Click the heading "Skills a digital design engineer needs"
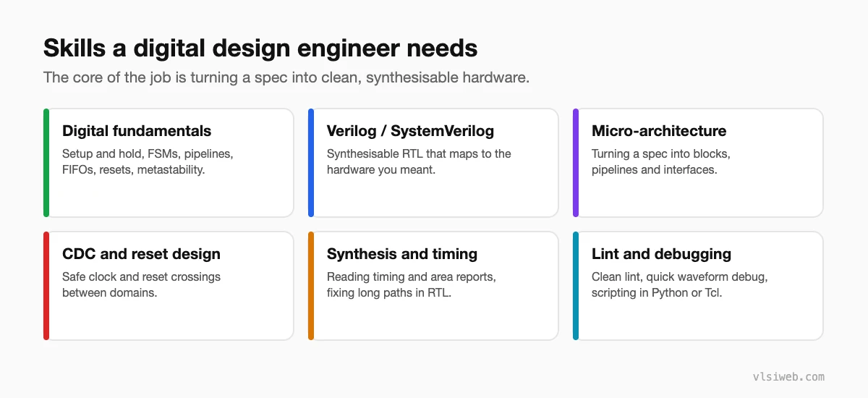Screen dimensions: 868x398 pos(260,48)
